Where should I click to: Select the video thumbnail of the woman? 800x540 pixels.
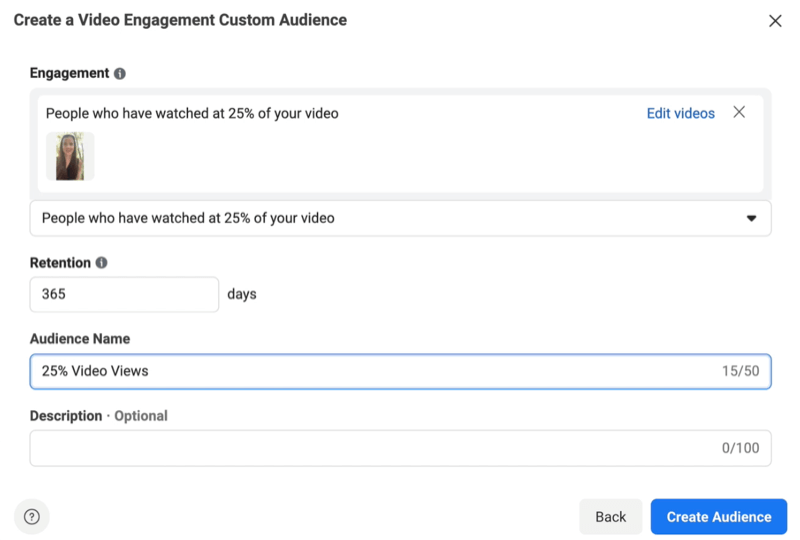70,156
